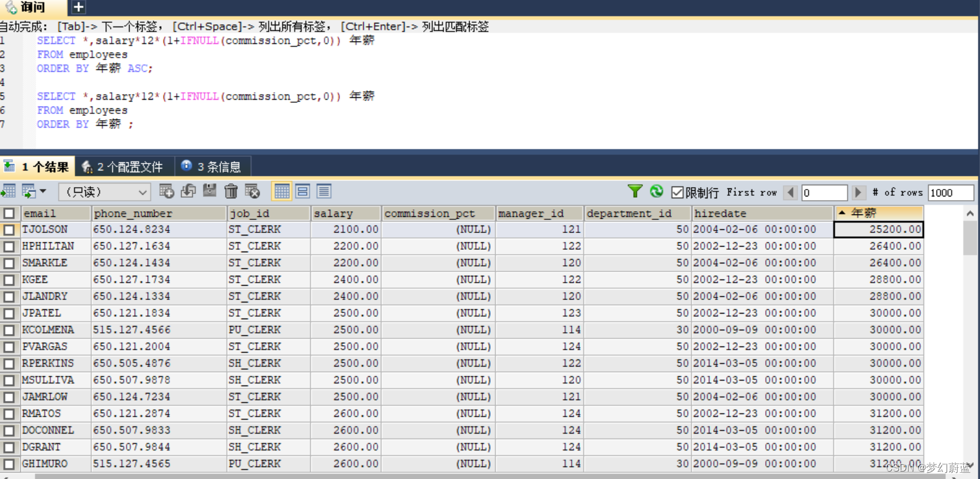Sort by the job_id column header
Image resolution: width=980 pixels, height=479 pixels.
(269, 213)
